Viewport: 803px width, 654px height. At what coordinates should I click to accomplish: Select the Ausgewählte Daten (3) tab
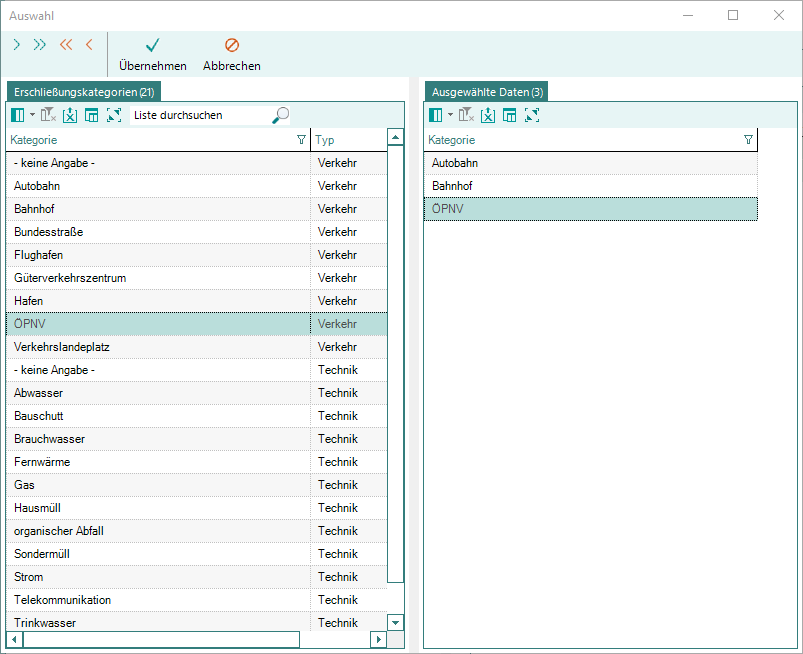(x=487, y=92)
